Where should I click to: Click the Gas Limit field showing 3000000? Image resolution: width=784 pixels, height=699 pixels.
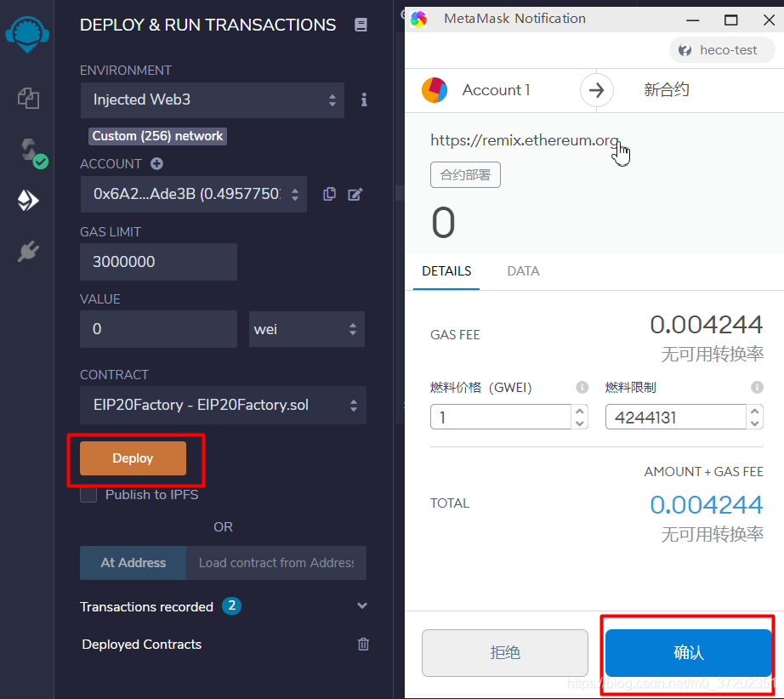pyautogui.click(x=158, y=262)
